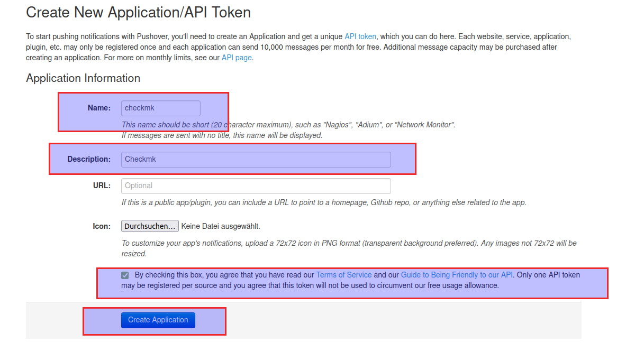Click the Description field containing "Checkmk"

(x=256, y=159)
